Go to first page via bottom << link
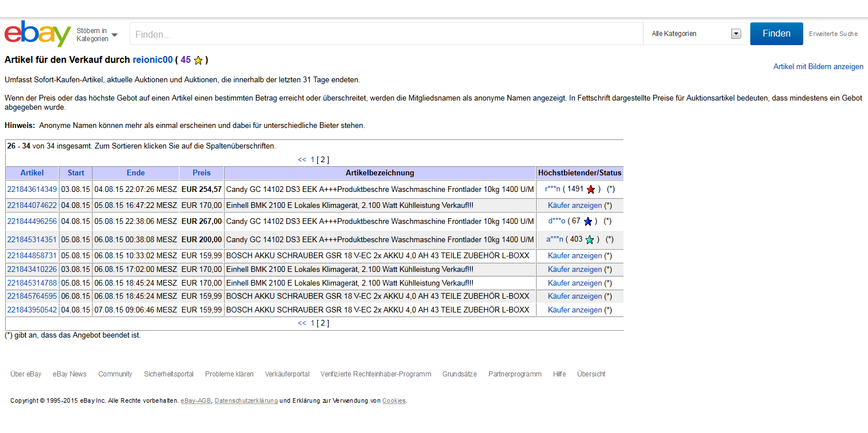Image resolution: width=868 pixels, height=433 pixels. [302, 323]
